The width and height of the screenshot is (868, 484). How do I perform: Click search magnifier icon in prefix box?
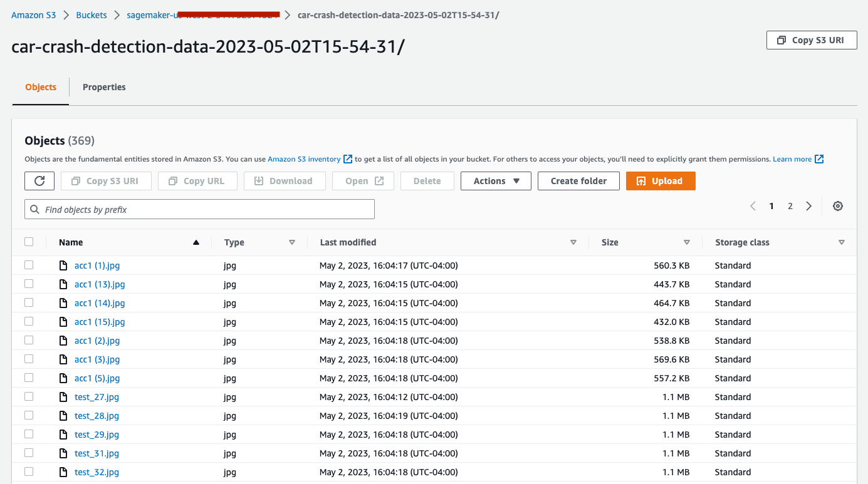tap(34, 209)
